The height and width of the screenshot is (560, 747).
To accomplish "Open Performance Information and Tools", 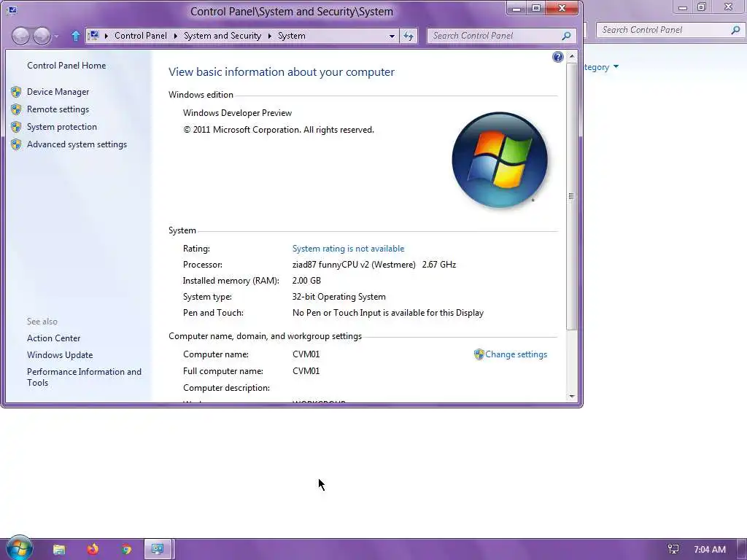I will [84, 377].
